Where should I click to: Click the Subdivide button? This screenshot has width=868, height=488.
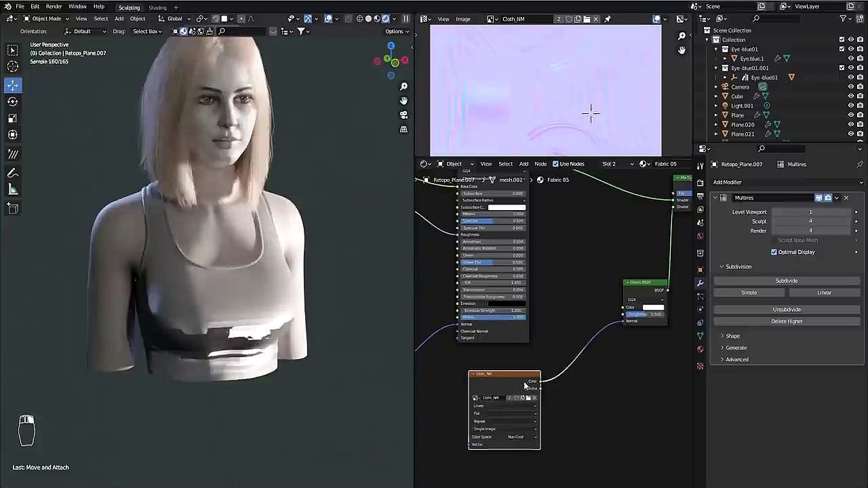(786, 281)
